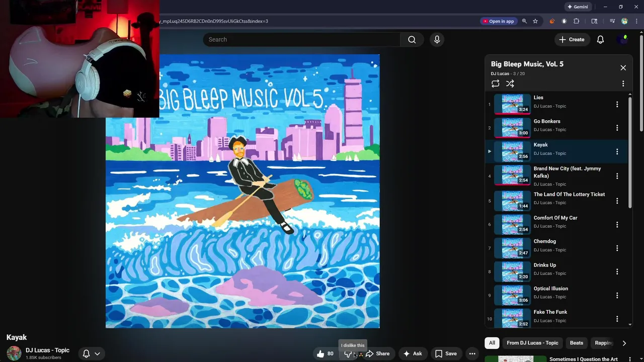Open the YouTube account avatar menu
Screen dimensions: 644x362
click(x=623, y=40)
